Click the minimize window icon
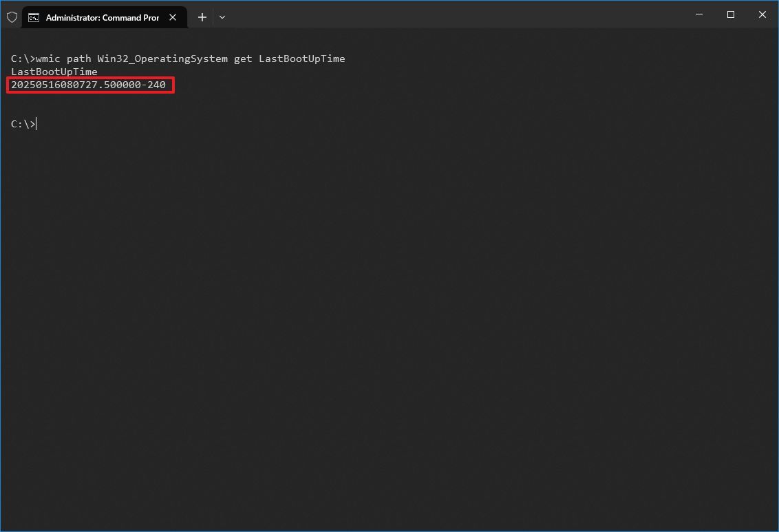 click(x=698, y=14)
